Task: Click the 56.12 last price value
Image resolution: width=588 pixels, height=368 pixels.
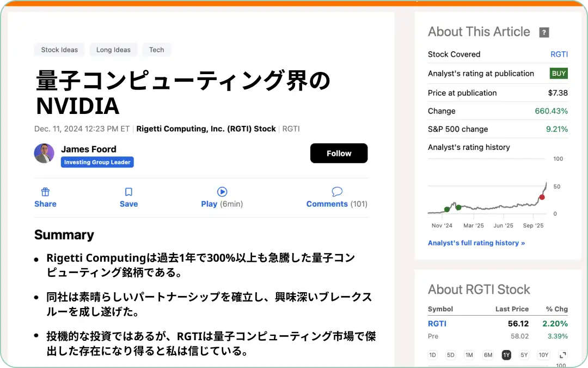Action: 518,323
